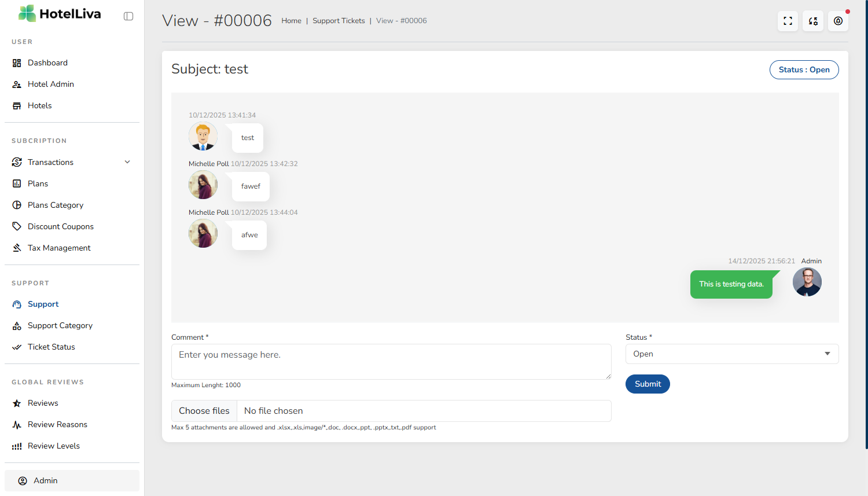Viewport: 868px width, 496px height.
Task: Click the Choose files button
Action: click(204, 411)
